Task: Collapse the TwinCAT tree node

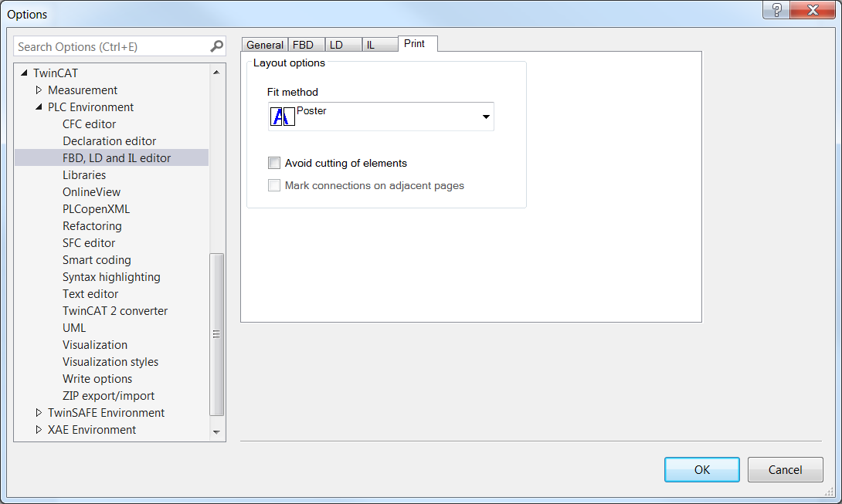Action: coord(24,73)
